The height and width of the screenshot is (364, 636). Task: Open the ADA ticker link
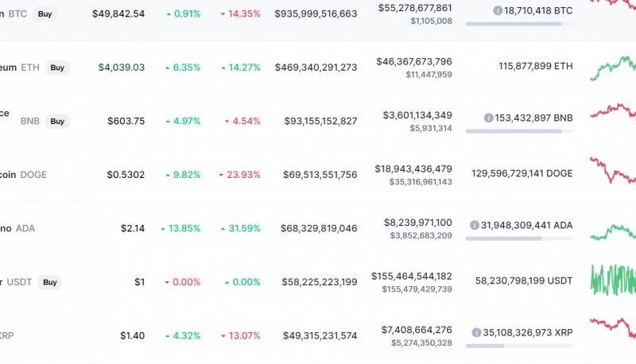click(25, 229)
